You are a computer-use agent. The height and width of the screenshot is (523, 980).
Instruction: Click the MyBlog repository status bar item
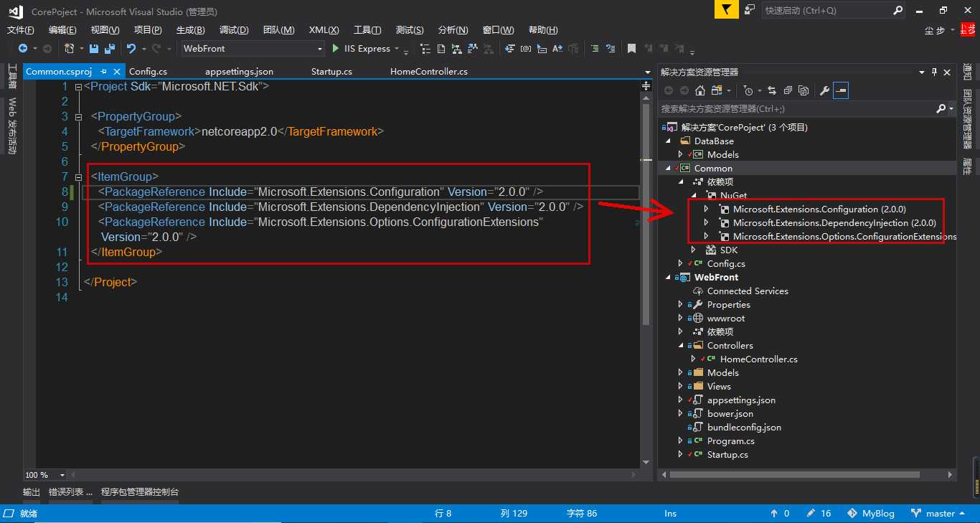click(871, 514)
